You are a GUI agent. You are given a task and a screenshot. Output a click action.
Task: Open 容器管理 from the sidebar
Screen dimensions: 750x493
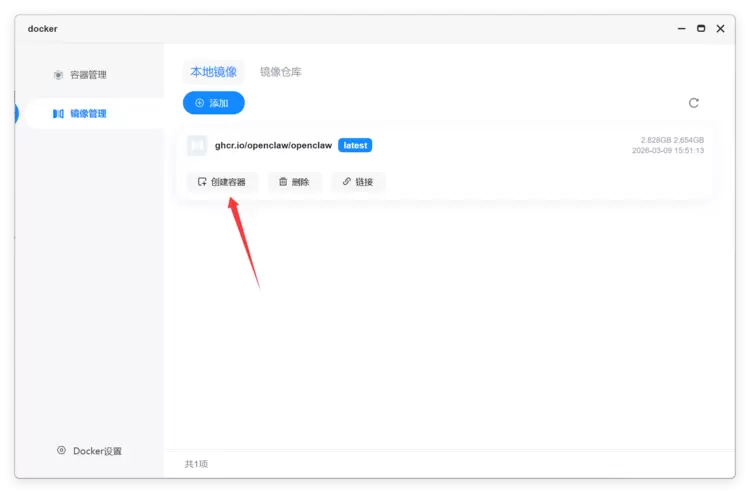pos(79,75)
